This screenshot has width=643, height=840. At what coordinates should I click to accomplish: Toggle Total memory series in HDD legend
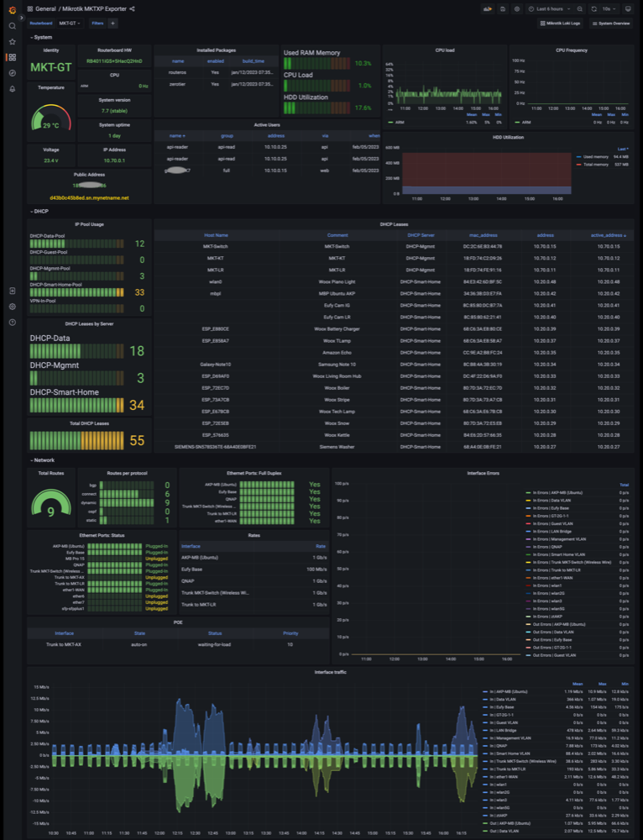[595, 165]
